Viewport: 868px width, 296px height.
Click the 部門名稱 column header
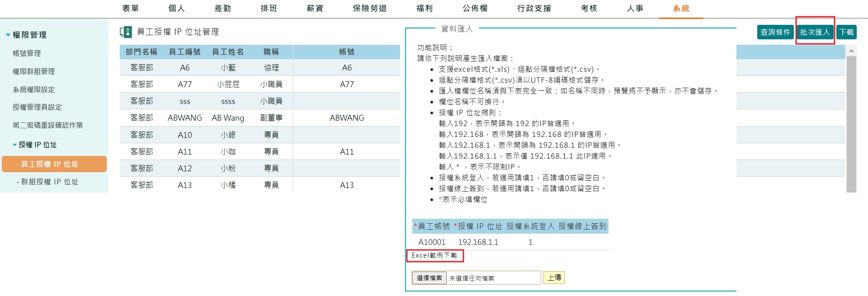[x=142, y=52]
